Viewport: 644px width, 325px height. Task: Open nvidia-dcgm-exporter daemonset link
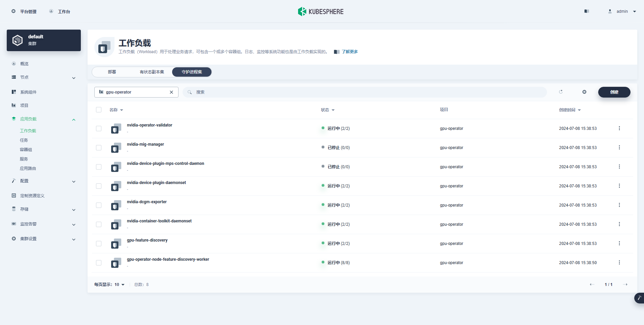point(147,202)
